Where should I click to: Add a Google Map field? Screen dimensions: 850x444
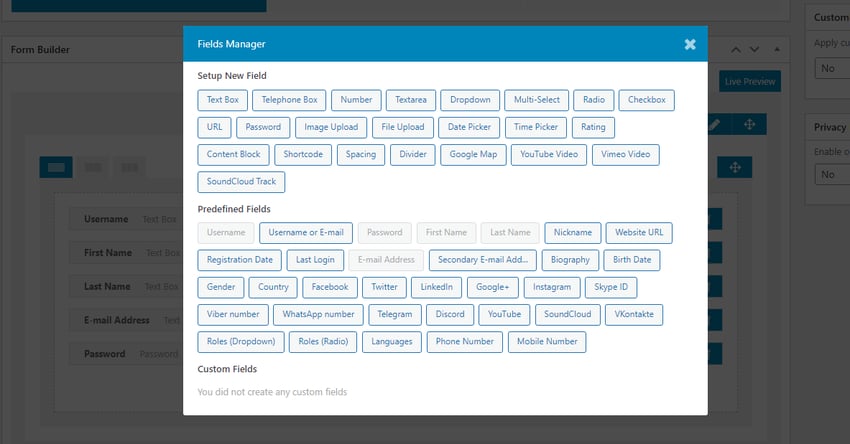tap(473, 154)
